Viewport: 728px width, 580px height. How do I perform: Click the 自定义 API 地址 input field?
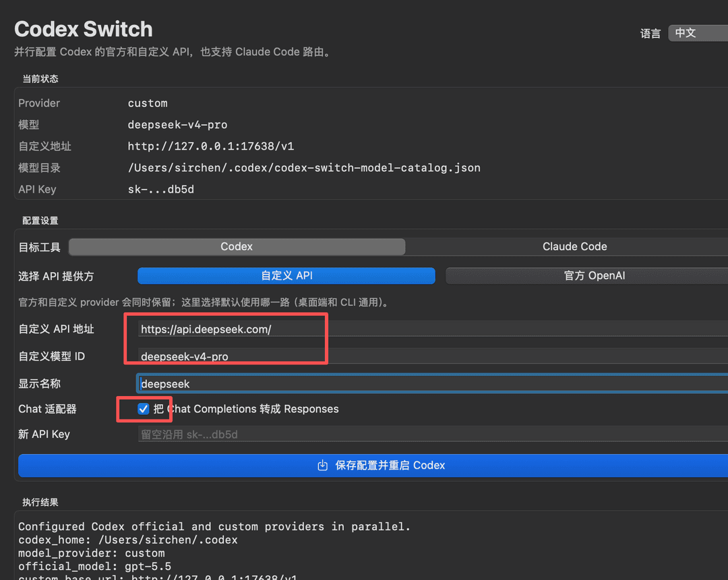coord(433,329)
